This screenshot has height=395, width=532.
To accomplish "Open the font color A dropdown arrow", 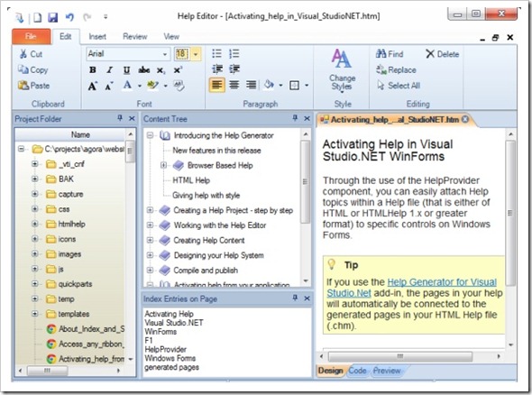I will 140,86.
